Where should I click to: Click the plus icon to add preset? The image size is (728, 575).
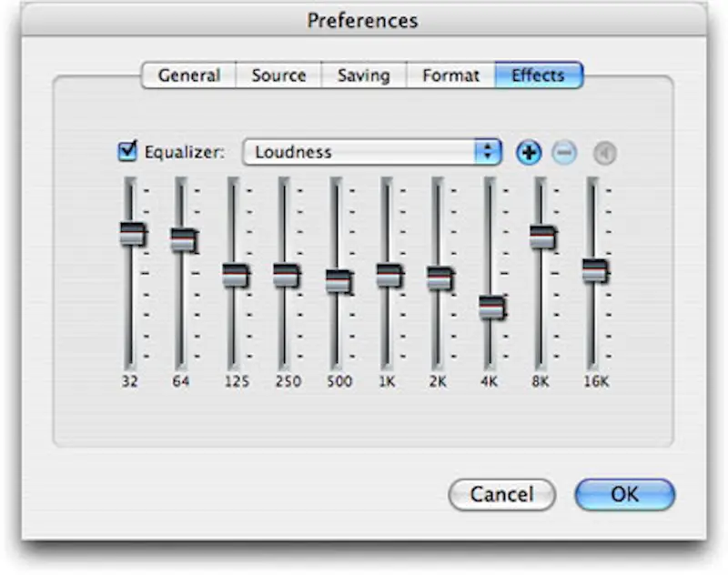(529, 153)
